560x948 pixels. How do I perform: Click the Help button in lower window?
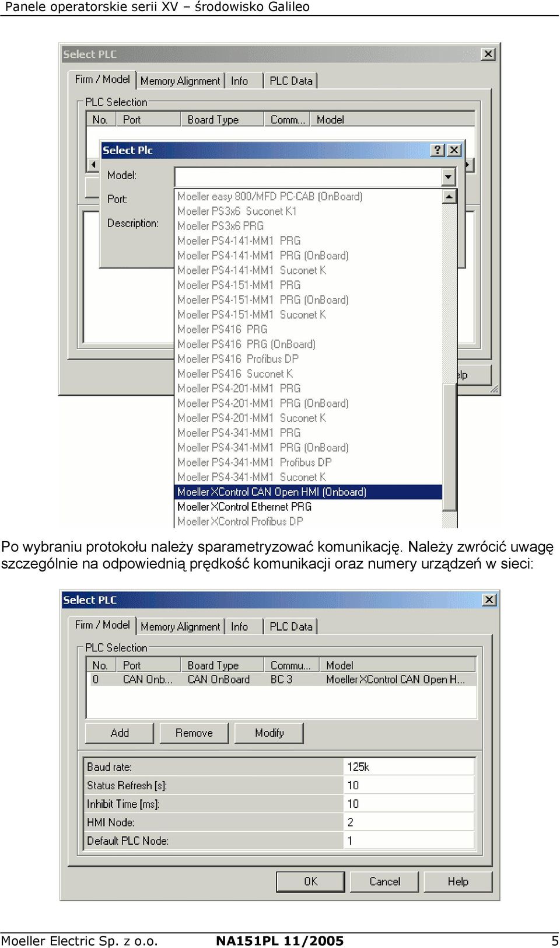[458, 881]
